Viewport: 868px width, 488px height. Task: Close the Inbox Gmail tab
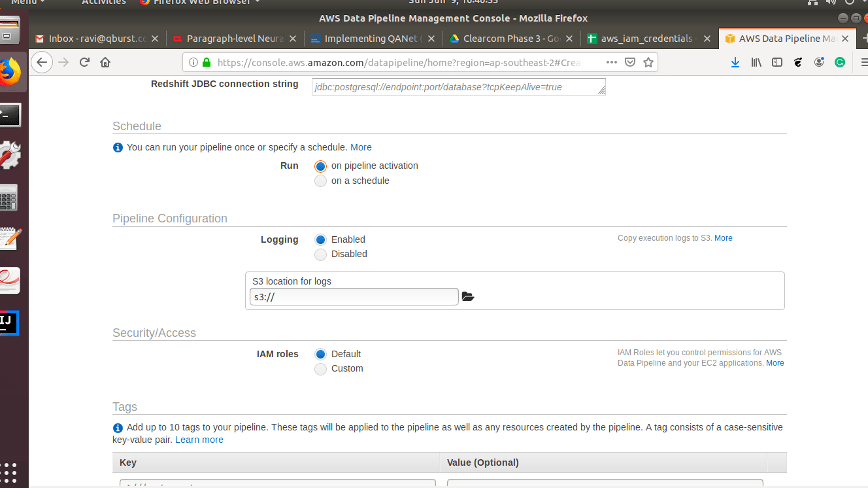(x=155, y=39)
